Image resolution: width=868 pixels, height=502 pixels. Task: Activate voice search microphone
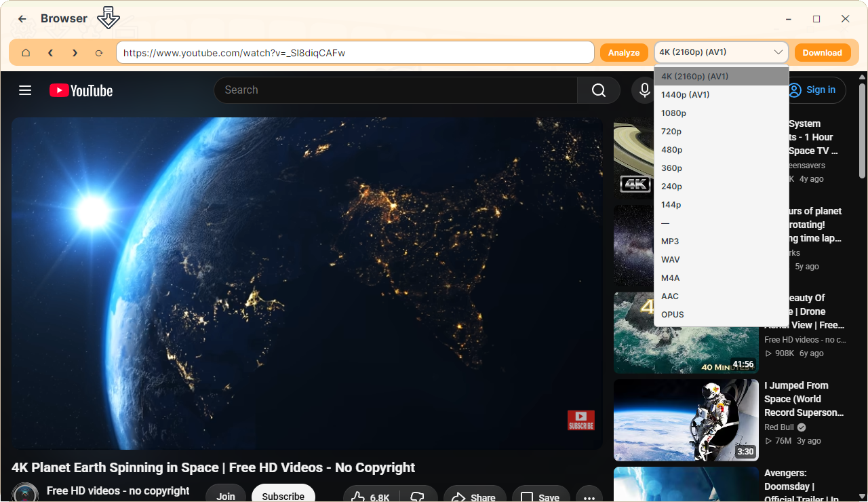point(644,90)
